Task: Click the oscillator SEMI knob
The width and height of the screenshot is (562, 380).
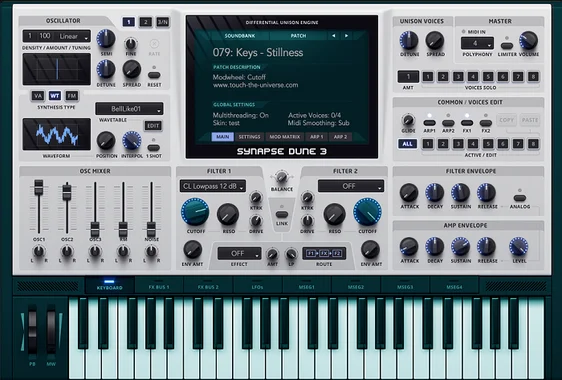Action: [x=106, y=39]
